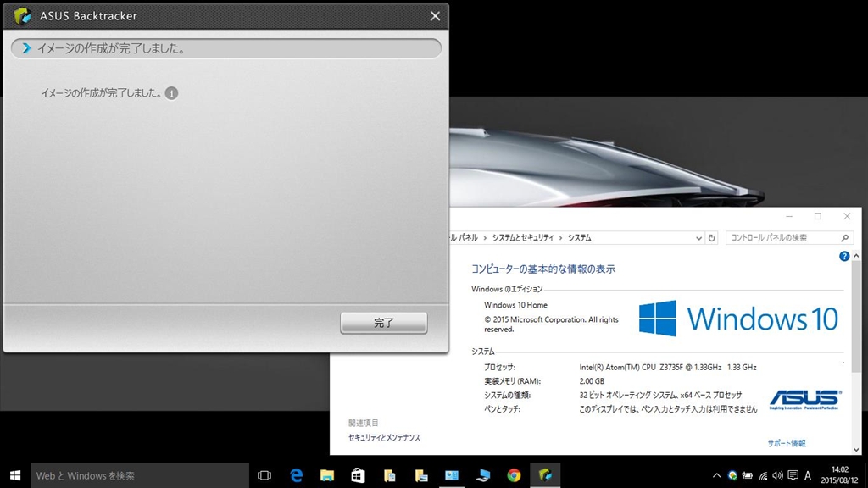
Task: Click the scroll down arrow in System window
Action: pos(856,450)
